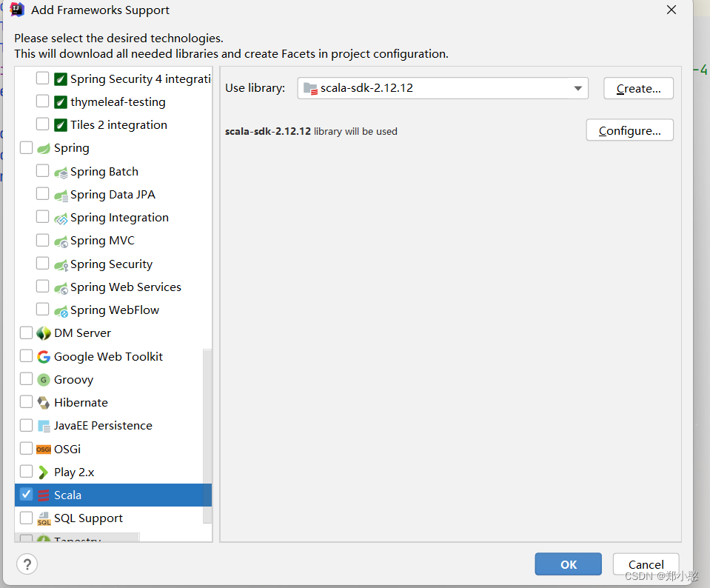Image resolution: width=710 pixels, height=588 pixels.
Task: Check the OSGi checkbox
Action: click(26, 448)
